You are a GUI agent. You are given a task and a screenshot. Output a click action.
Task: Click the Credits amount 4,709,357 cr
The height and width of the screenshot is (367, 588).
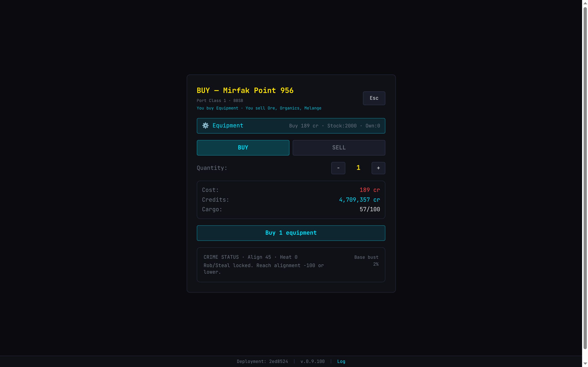pos(359,200)
